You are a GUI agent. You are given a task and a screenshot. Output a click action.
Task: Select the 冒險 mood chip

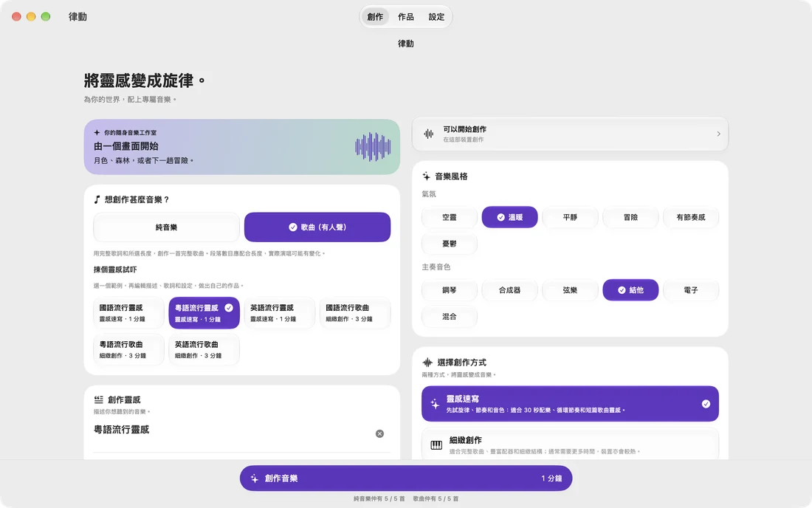tap(630, 217)
